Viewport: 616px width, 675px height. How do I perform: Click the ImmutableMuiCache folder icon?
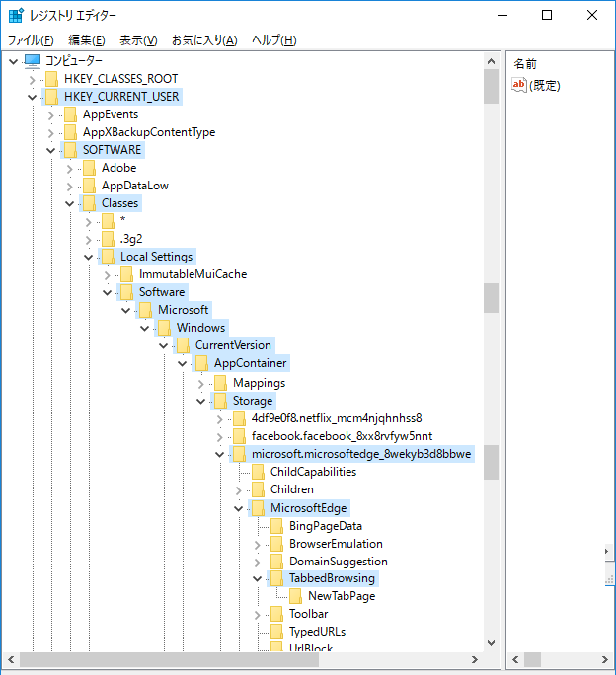126,274
